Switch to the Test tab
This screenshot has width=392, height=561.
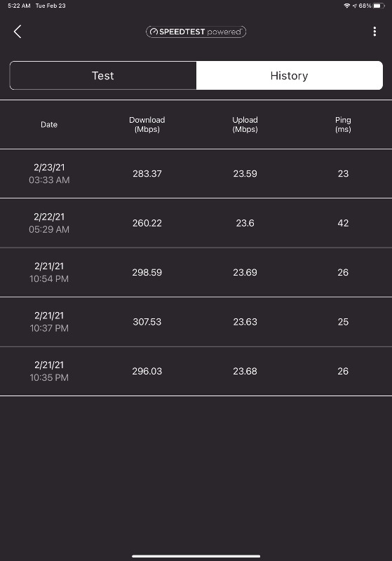(103, 76)
